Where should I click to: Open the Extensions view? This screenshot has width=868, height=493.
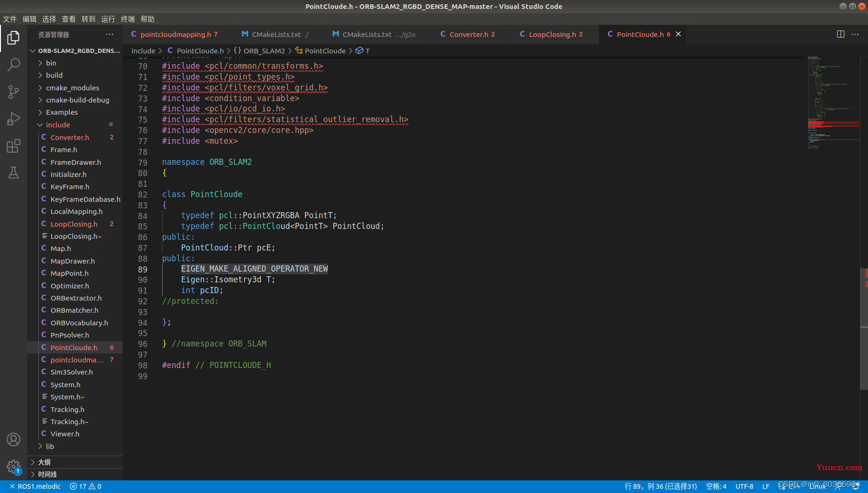14,146
